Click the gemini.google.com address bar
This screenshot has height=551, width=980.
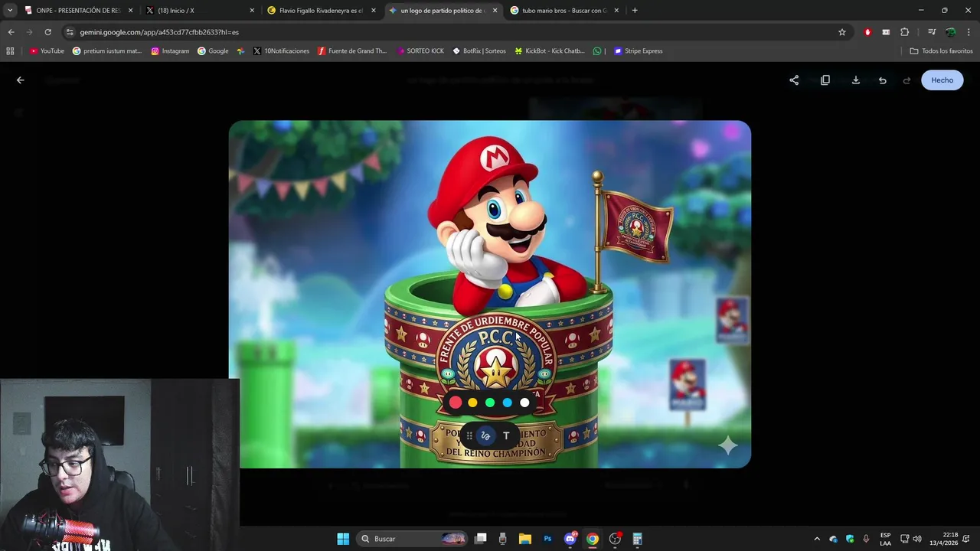pyautogui.click(x=452, y=32)
